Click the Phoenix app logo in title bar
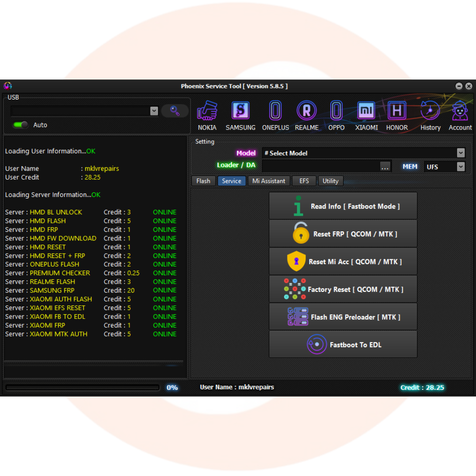 8,86
